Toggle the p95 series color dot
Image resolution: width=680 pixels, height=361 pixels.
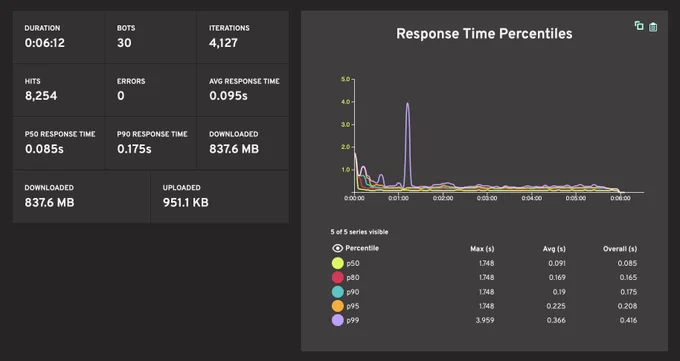pyautogui.click(x=337, y=306)
